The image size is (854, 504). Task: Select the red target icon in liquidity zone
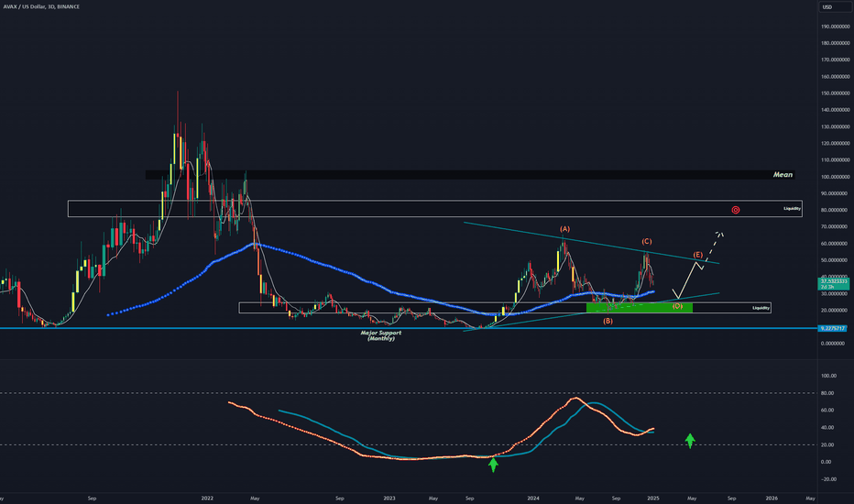tap(735, 210)
